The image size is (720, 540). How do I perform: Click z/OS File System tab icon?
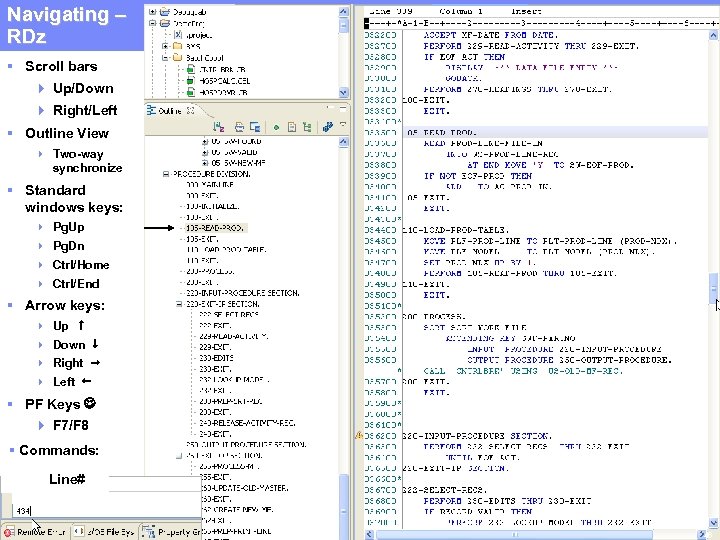click(79, 531)
